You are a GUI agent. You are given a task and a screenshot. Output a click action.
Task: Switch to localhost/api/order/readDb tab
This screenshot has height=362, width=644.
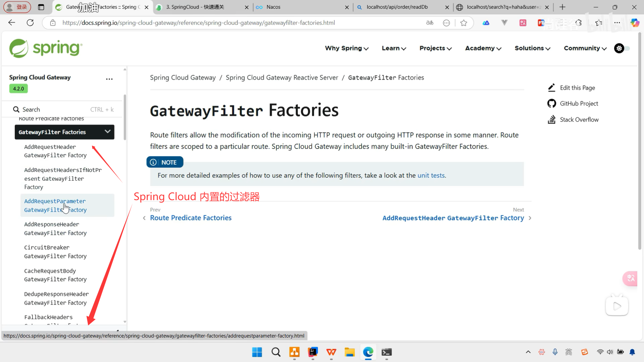click(397, 7)
